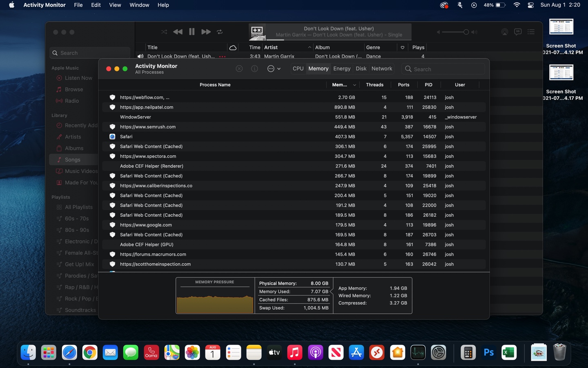Open the ellipsis actions dropdown in Activity Monitor
Viewport: 588px width, 368px height.
[x=274, y=69]
